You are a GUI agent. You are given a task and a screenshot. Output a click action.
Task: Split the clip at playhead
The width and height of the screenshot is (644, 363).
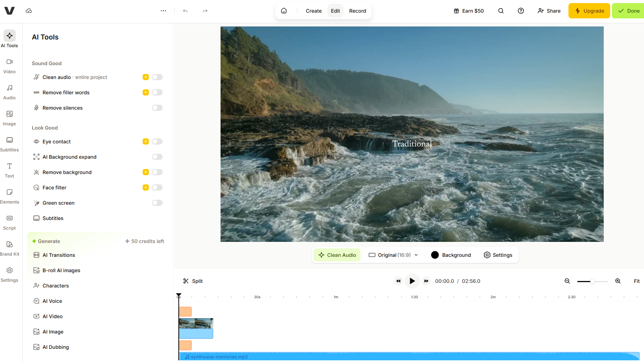click(x=193, y=281)
